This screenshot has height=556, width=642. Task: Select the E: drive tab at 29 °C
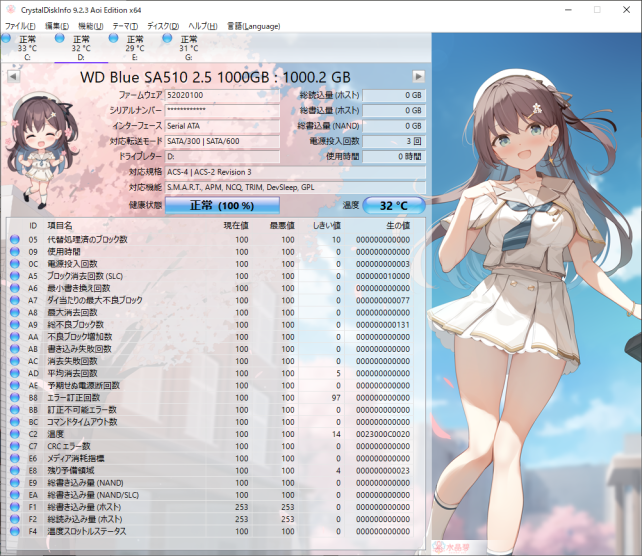[x=135, y=48]
